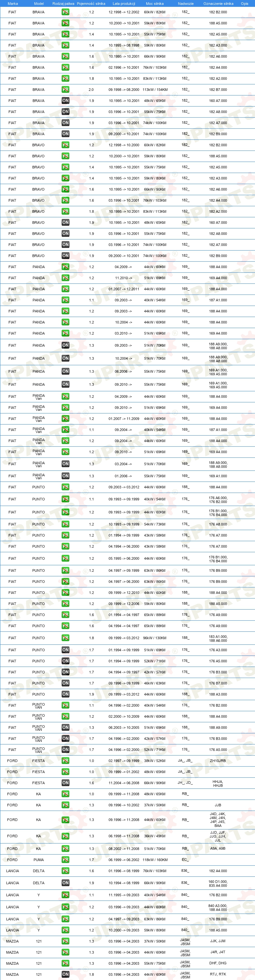Viewport: 255px width, 980px height.
Task: Select engine code ZH10JRB cell
Action: 218,760
